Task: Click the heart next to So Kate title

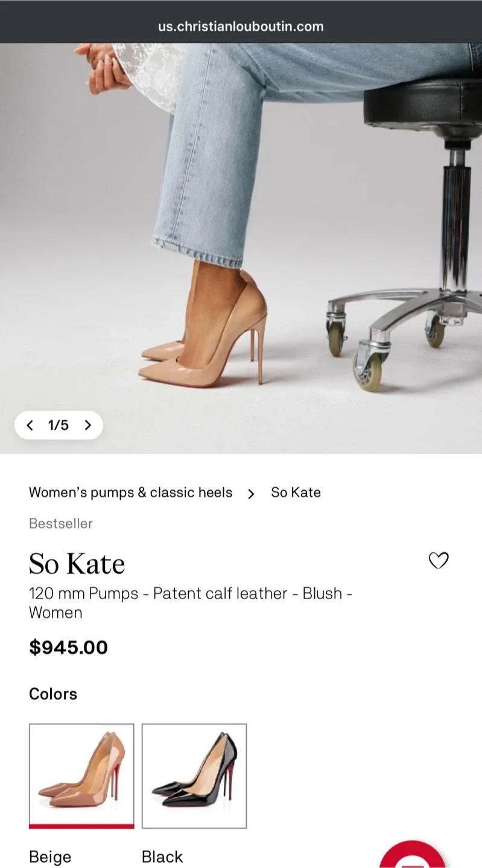Action: [x=439, y=561]
